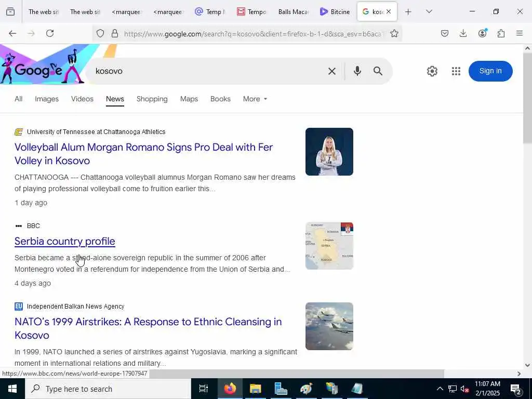Image resolution: width=532 pixels, height=399 pixels.
Task: Go back to previous page
Action: pyautogui.click(x=12, y=33)
